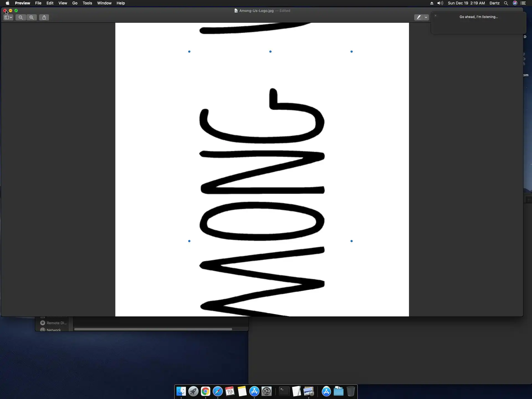Viewport: 532px width, 399px height.
Task: Click the Finder window horizontal scrollbar
Action: coord(153,329)
